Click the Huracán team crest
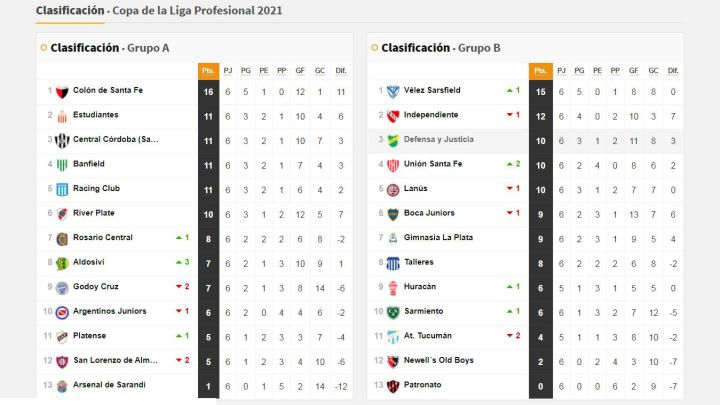This screenshot has height=405, width=720. coord(393,288)
